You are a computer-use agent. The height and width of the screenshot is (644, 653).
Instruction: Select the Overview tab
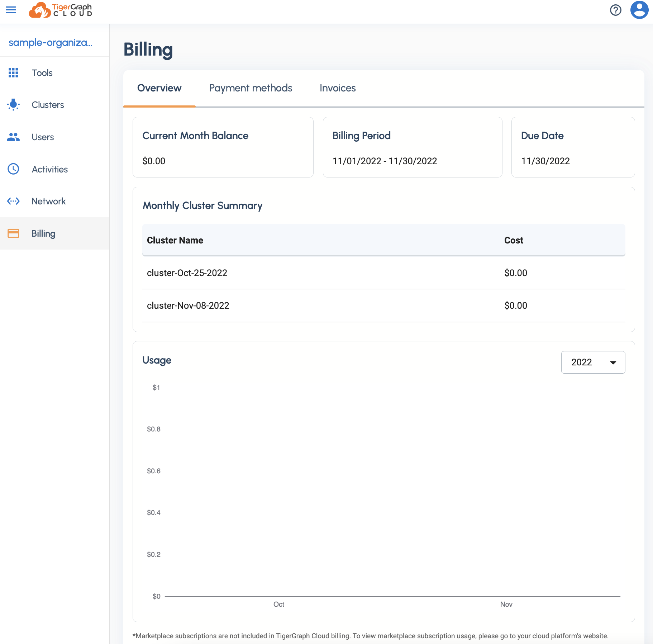(x=159, y=88)
